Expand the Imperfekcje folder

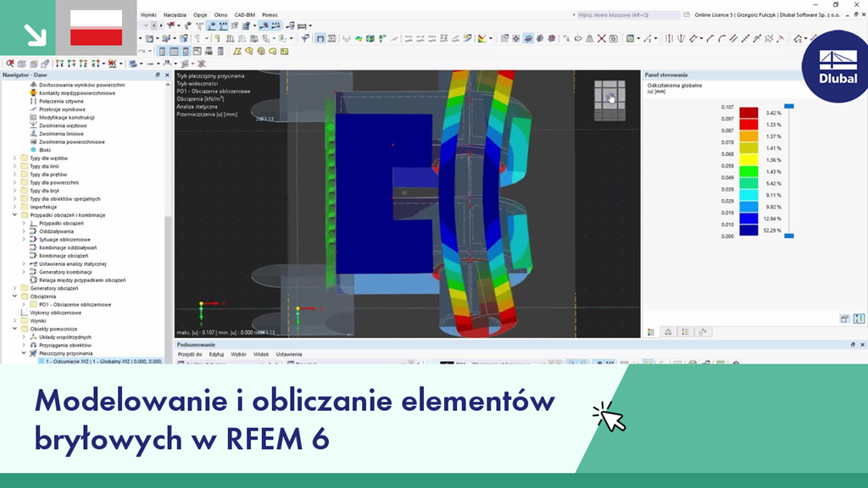coord(15,207)
